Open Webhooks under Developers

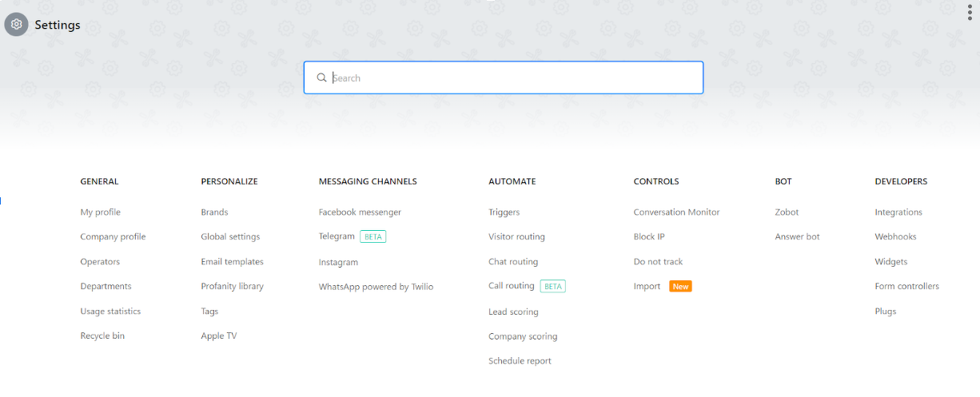(895, 236)
